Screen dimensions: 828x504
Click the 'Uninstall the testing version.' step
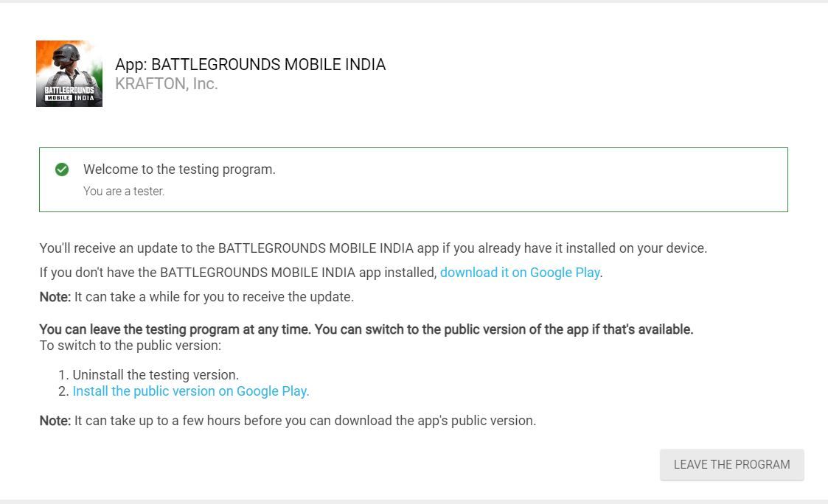pos(156,375)
